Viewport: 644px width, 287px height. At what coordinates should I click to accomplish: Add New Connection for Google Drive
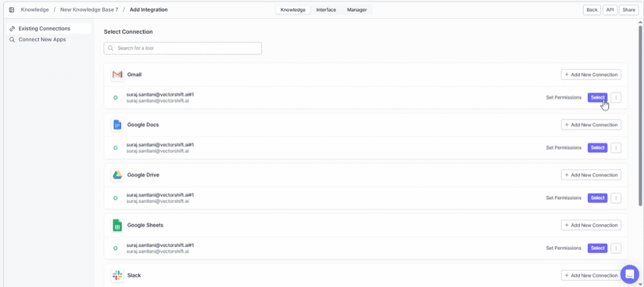(591, 175)
